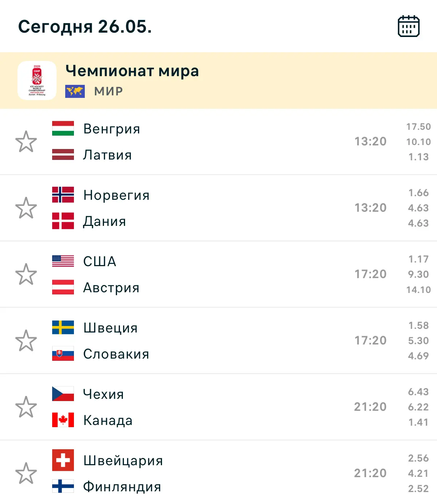The width and height of the screenshot is (437, 504).
Task: Toggle star for США vs Австрия match
Action: pos(26,274)
